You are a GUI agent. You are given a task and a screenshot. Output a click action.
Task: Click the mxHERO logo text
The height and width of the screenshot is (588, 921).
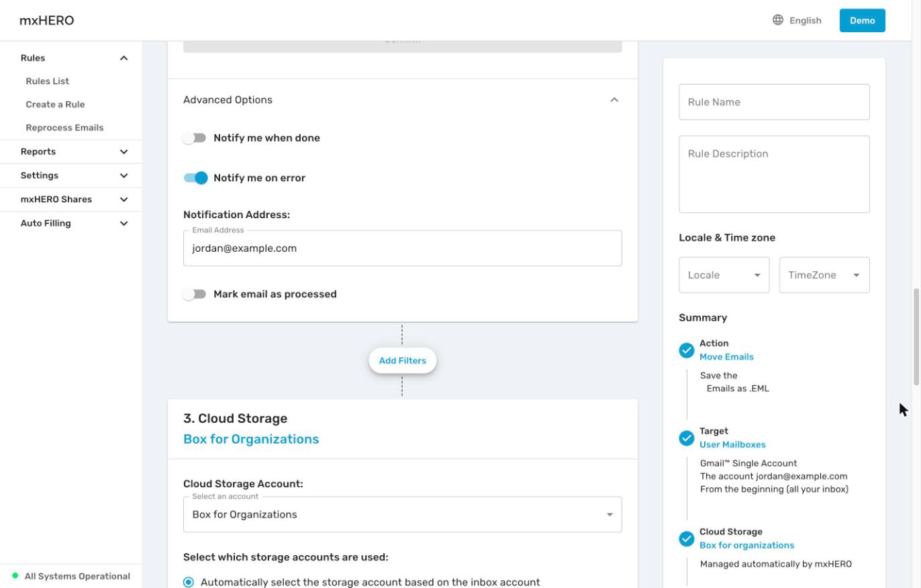[x=47, y=20]
